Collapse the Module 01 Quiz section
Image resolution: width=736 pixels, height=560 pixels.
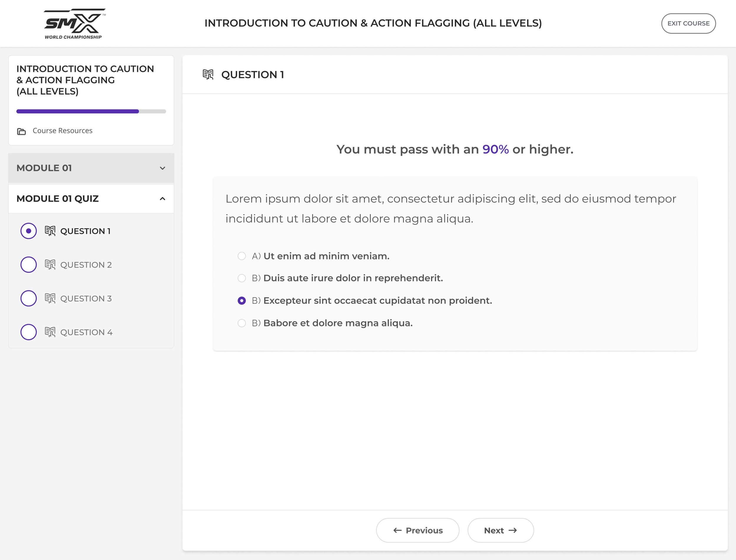(x=163, y=199)
